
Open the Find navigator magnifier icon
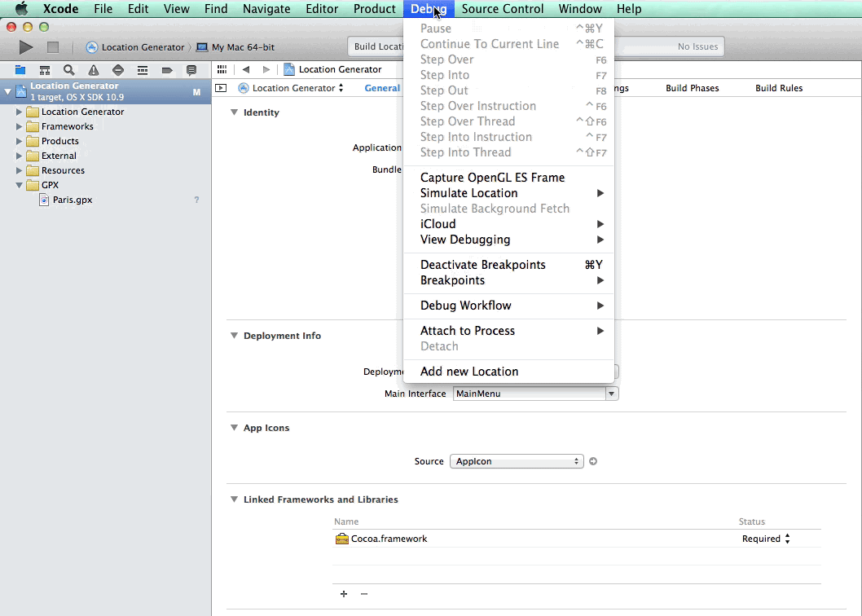(68, 70)
